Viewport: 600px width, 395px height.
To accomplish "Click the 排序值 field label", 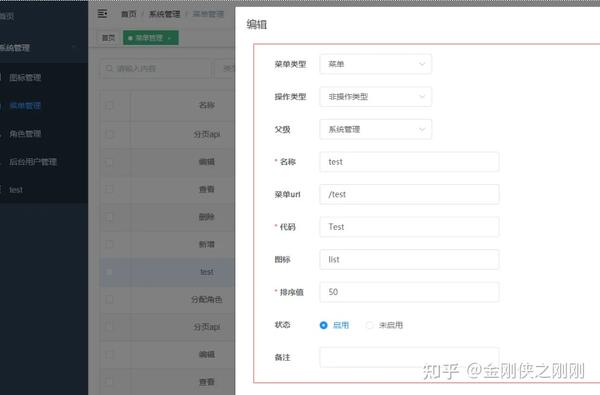I will pyautogui.click(x=292, y=292).
